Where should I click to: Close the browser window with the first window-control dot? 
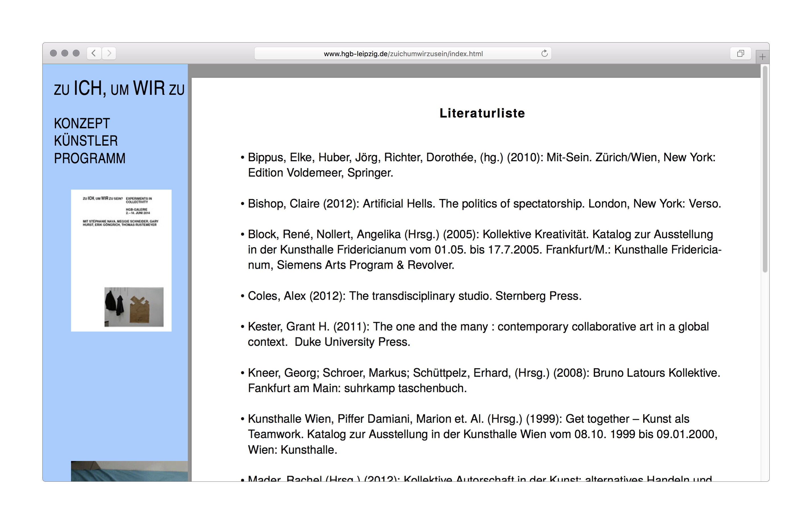[53, 53]
